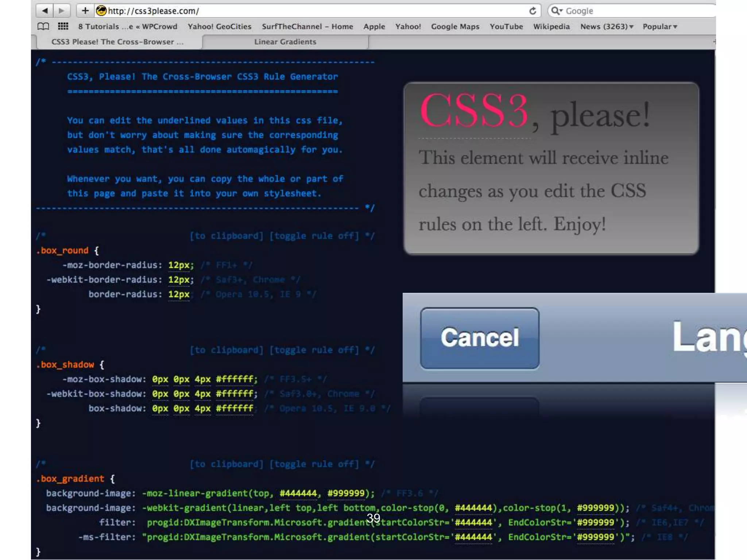Open the Wikipedia bookmark
This screenshot has height=560, width=747.
point(551,27)
